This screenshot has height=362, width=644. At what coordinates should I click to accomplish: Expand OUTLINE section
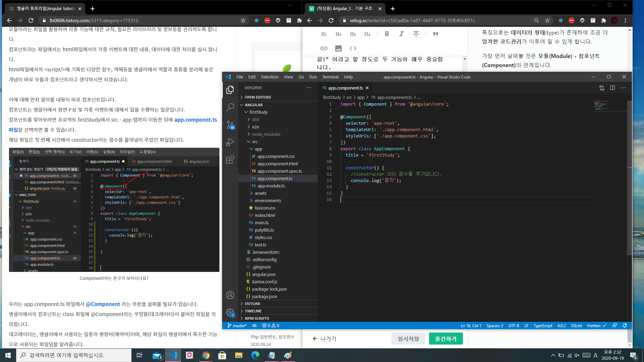pyautogui.click(x=278, y=304)
